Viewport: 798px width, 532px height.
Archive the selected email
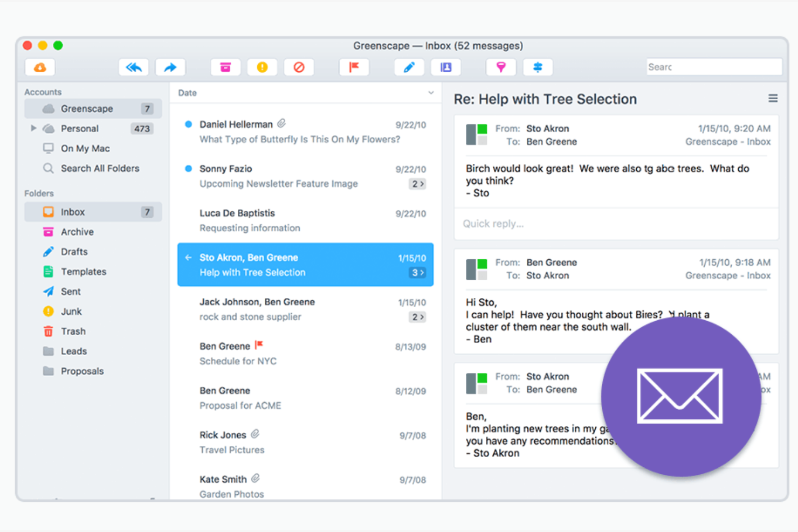click(225, 67)
